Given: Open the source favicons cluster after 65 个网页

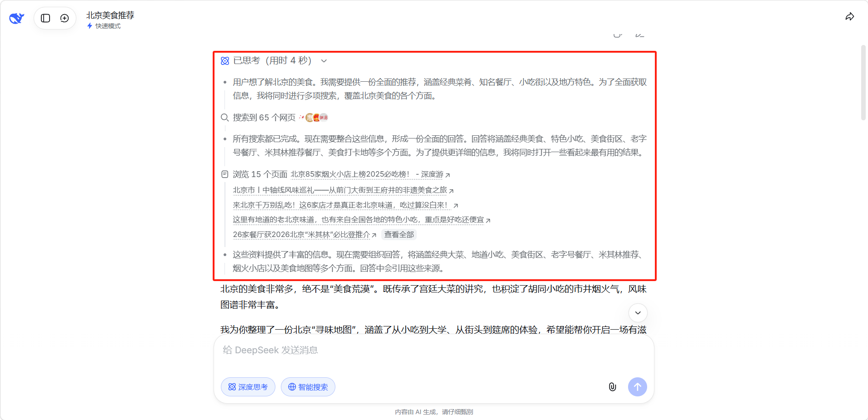Looking at the screenshot, I should tap(314, 118).
